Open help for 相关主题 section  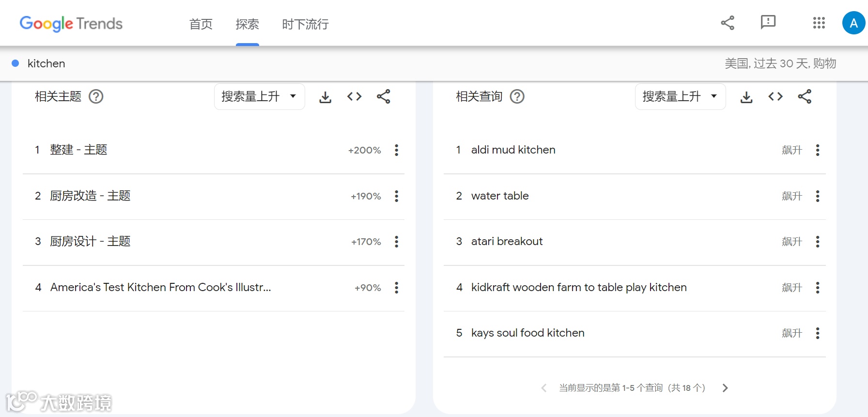pos(96,97)
